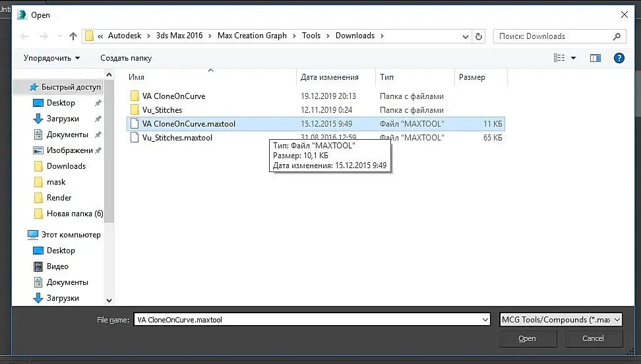Screen dimensions: 641x364
Task: Click the 3ds Max 2016 breadcrumb
Action: click(179, 36)
